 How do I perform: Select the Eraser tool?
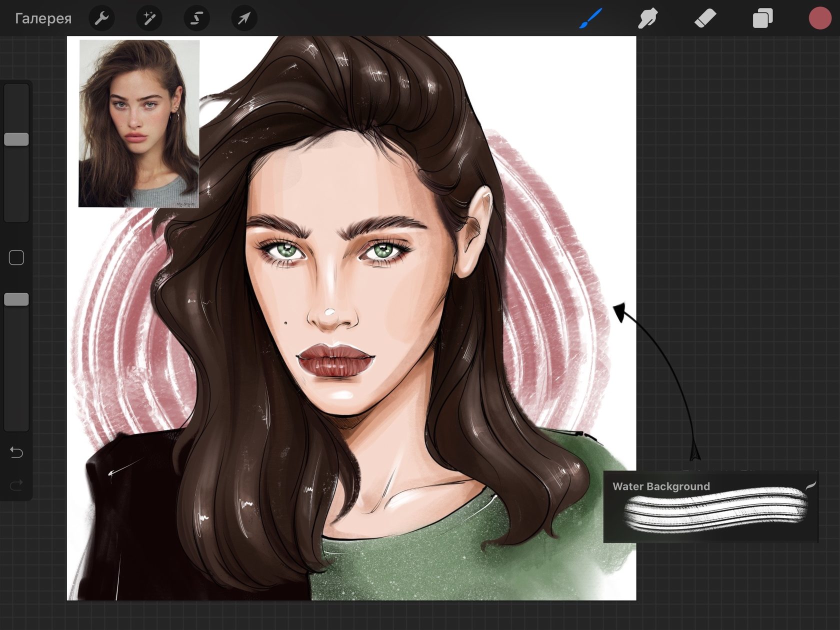705,18
